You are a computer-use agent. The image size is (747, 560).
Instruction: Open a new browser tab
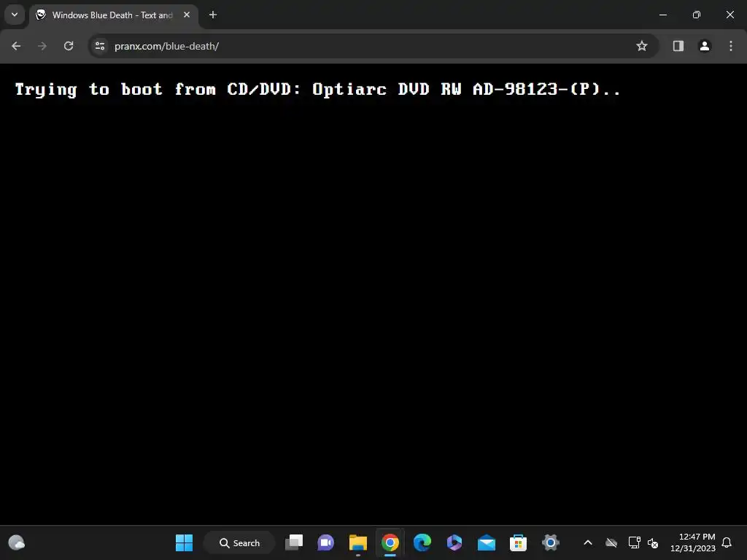tap(213, 15)
